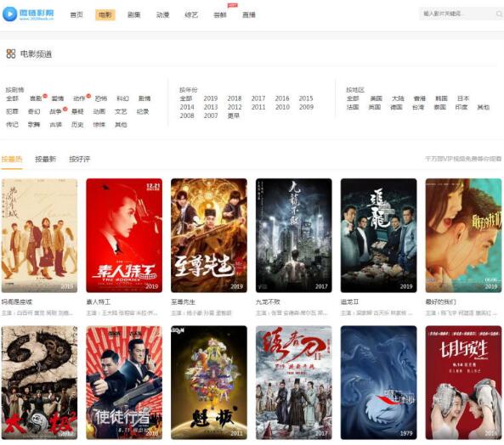The width and height of the screenshot is (504, 445).
Task: Click the 至尊先生 title text
Action: (x=183, y=301)
